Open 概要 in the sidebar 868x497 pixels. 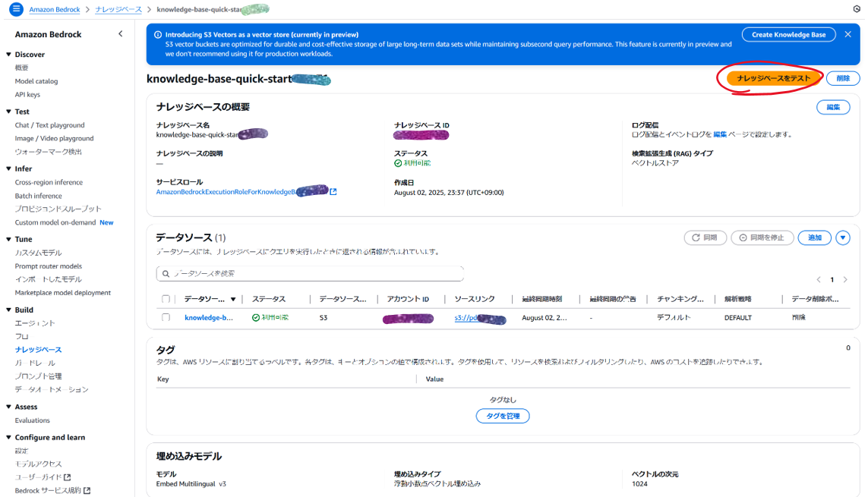point(21,68)
